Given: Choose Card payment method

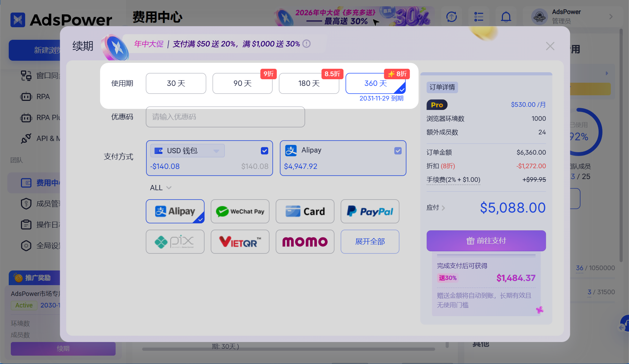Looking at the screenshot, I should pyautogui.click(x=305, y=211).
